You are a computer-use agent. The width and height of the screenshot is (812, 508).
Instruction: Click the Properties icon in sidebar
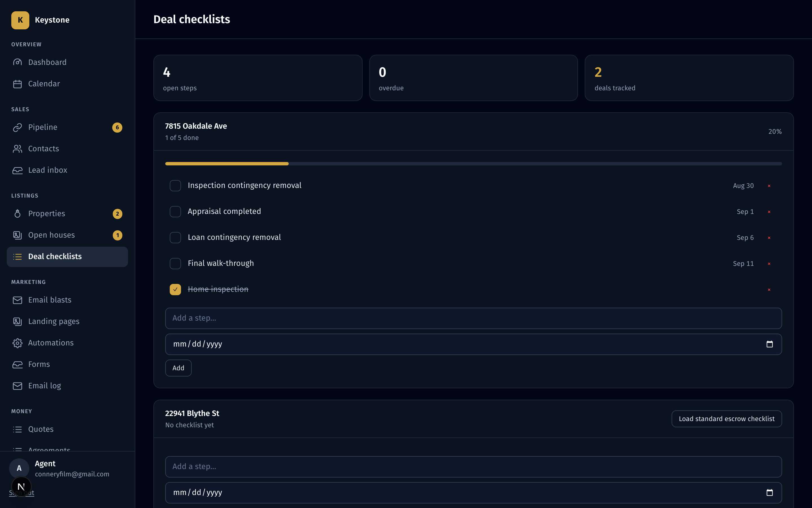point(17,214)
